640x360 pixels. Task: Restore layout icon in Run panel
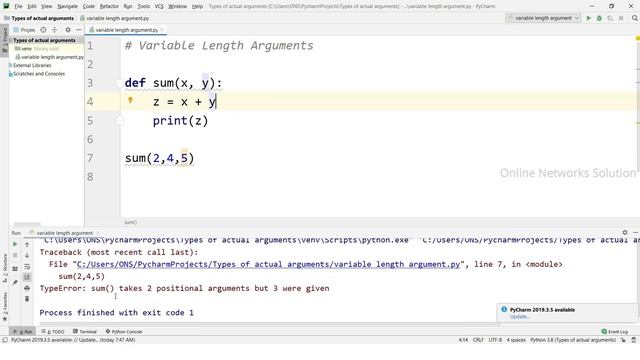15,269
